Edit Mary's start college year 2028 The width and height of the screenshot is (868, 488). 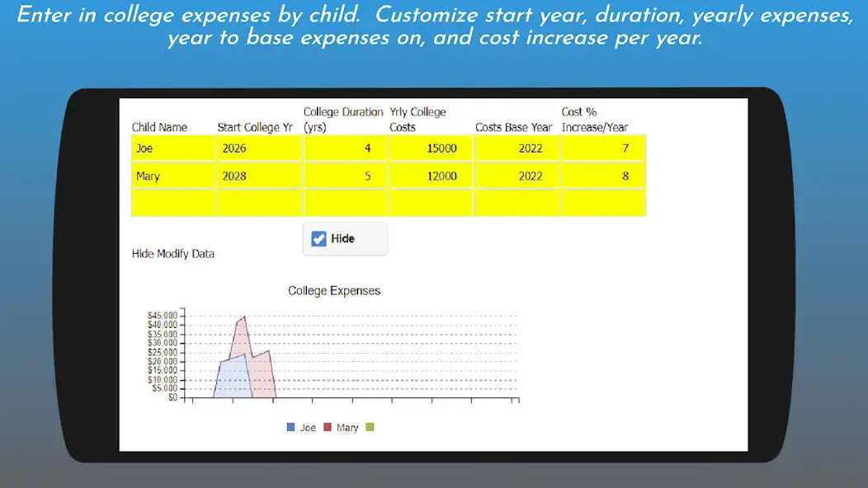pos(259,176)
